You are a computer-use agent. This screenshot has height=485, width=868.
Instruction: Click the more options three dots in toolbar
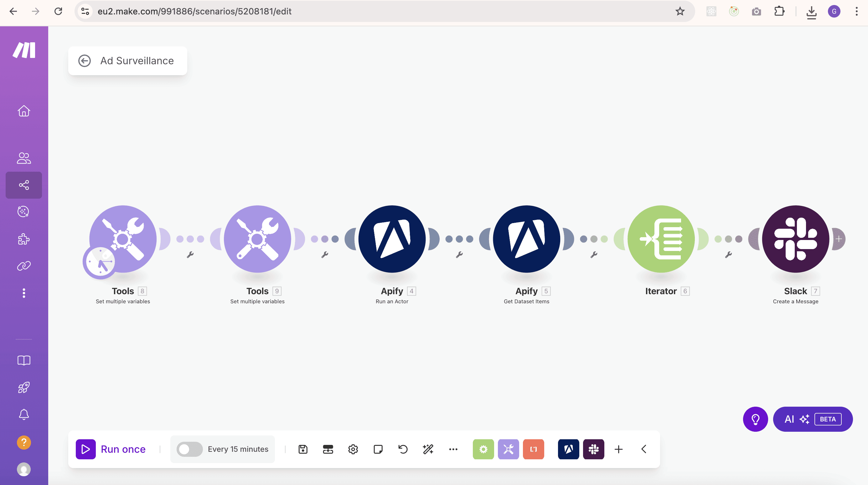(453, 449)
